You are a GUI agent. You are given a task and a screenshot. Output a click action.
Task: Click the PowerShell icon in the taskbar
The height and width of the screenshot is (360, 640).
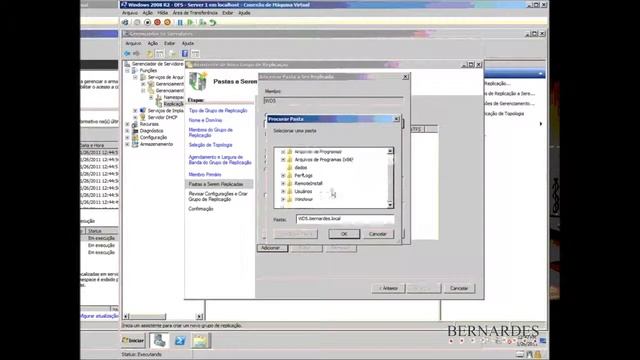(x=180, y=340)
